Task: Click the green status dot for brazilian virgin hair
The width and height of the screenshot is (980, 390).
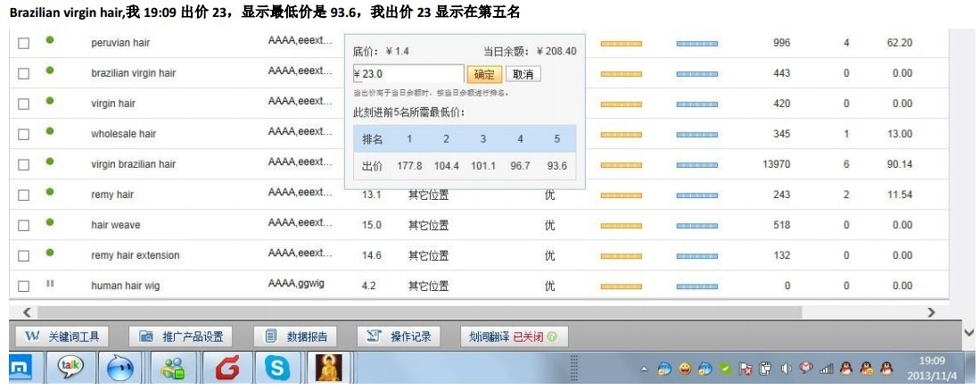Action: pos(50,71)
